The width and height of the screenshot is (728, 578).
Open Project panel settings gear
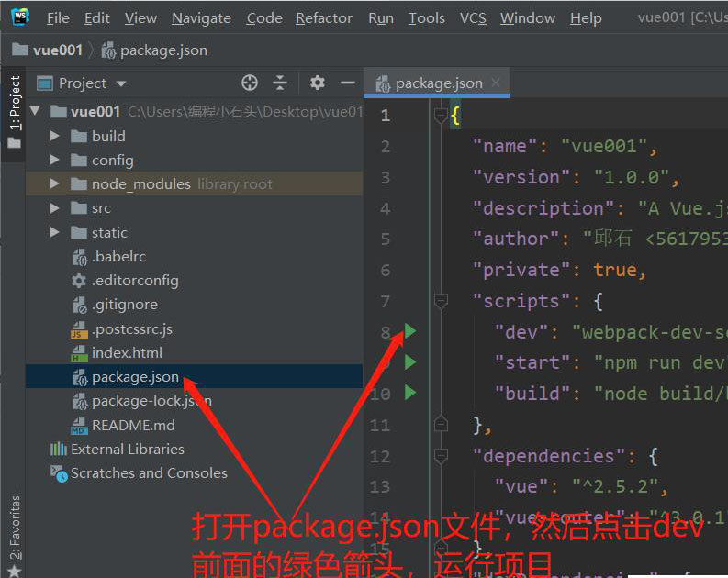317,83
